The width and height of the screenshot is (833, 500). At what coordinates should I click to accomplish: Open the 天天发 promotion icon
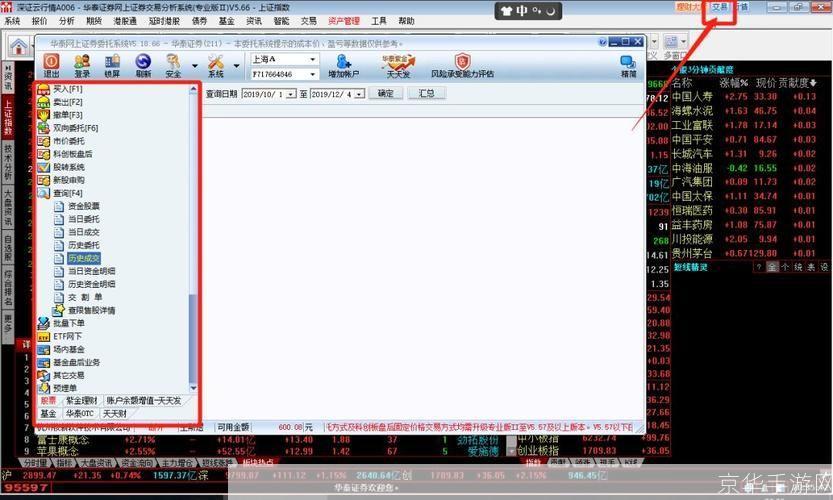398,66
